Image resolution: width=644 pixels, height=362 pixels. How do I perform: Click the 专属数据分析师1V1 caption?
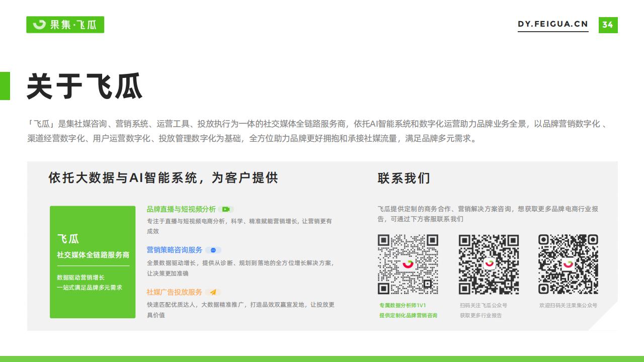pos(403,305)
